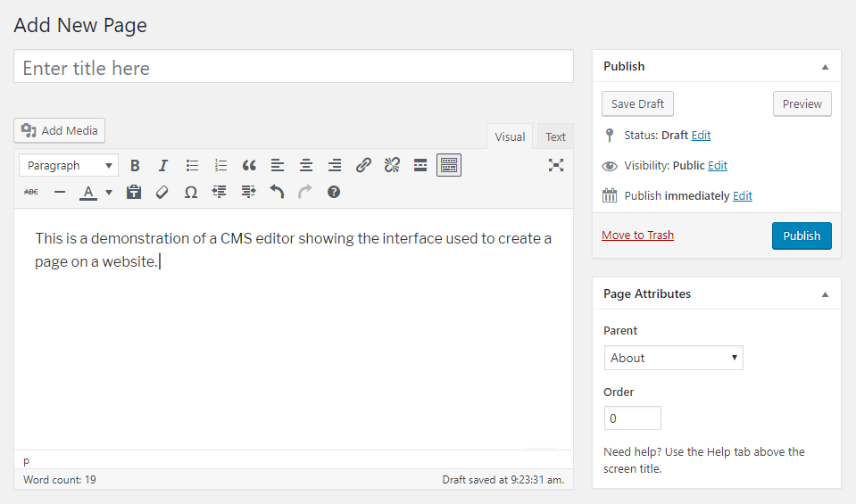Click the Insert Read More tag icon
Image resolution: width=856 pixels, height=504 pixels.
420,165
